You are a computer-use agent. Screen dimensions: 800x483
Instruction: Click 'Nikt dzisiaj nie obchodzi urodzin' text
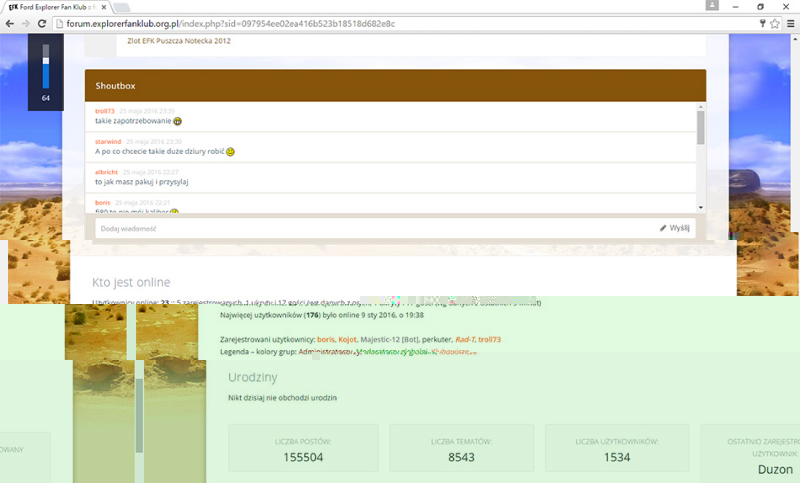tap(282, 398)
